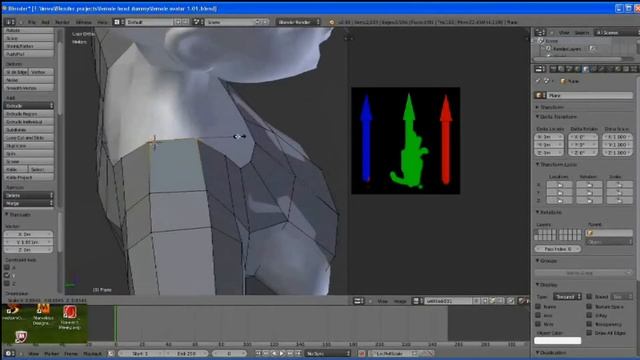Image resolution: width=640 pixels, height=360 pixels.
Task: Open the Info editor type selector icon
Action: coord(10,22)
